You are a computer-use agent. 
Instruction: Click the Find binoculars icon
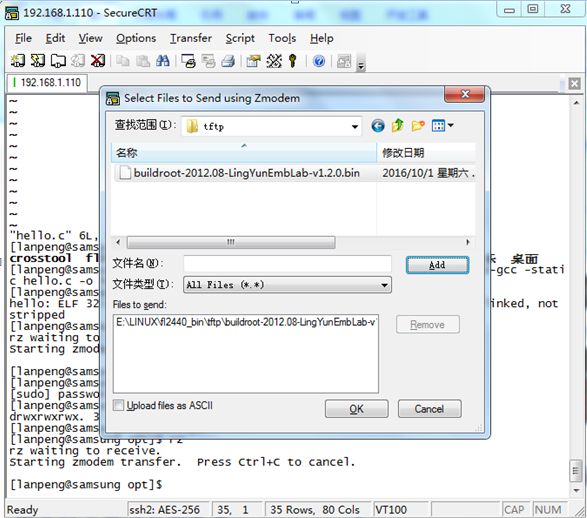tap(162, 61)
